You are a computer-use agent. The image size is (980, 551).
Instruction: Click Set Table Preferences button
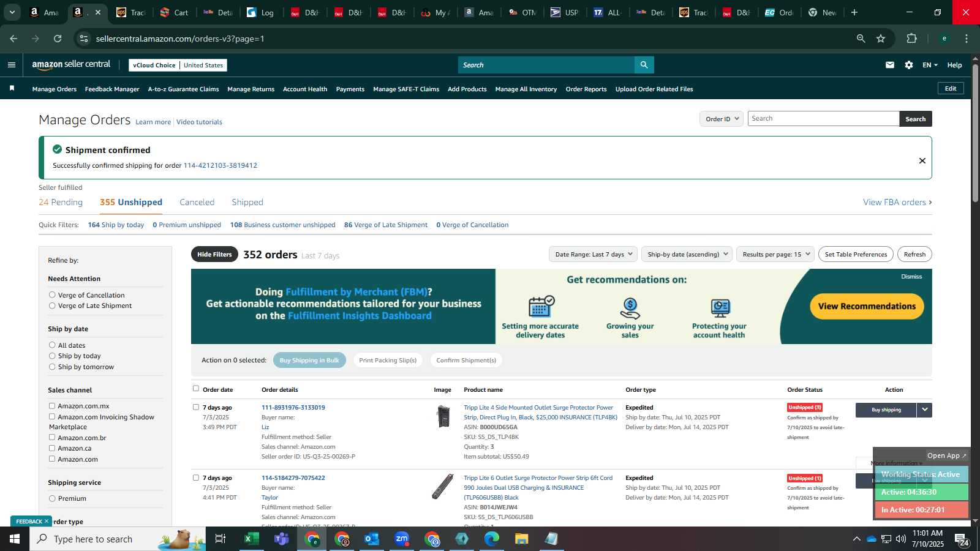coord(856,254)
